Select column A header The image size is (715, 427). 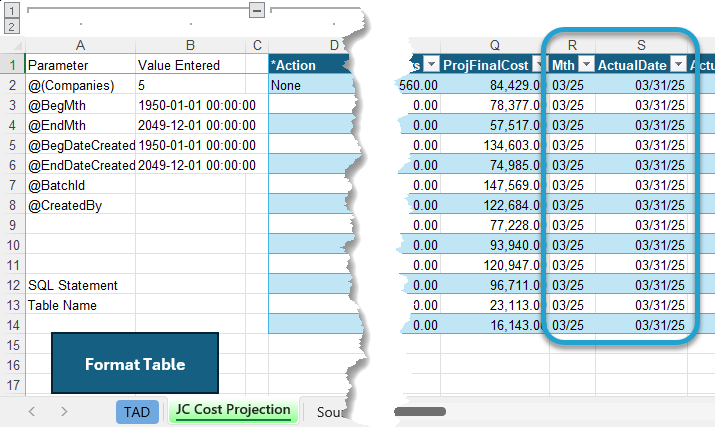[80, 45]
